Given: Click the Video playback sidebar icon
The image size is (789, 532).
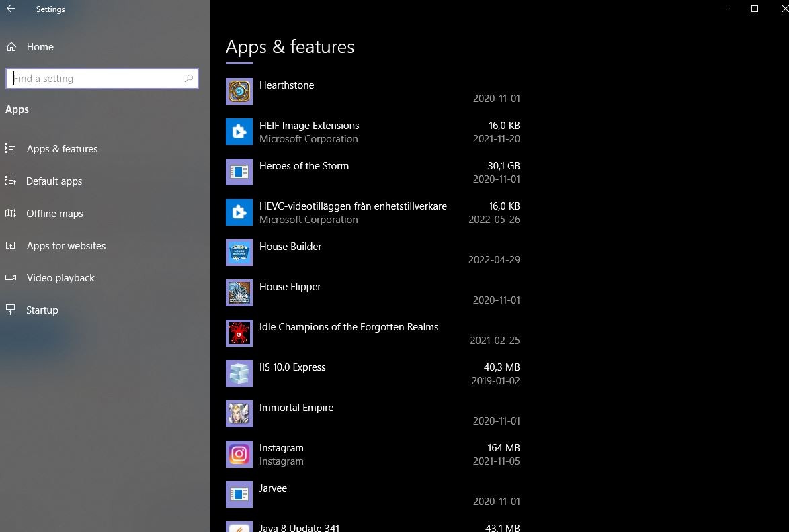Looking at the screenshot, I should (11, 277).
